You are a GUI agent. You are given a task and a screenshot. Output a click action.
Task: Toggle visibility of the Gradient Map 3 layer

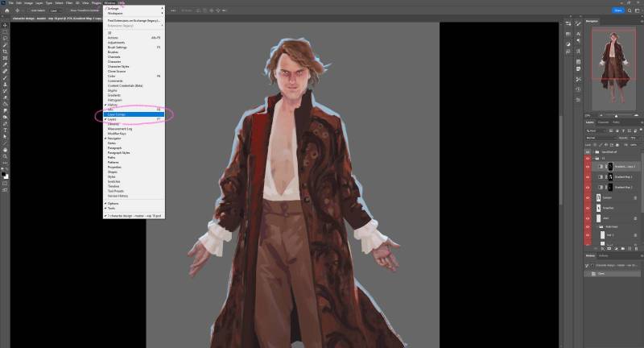point(588,176)
